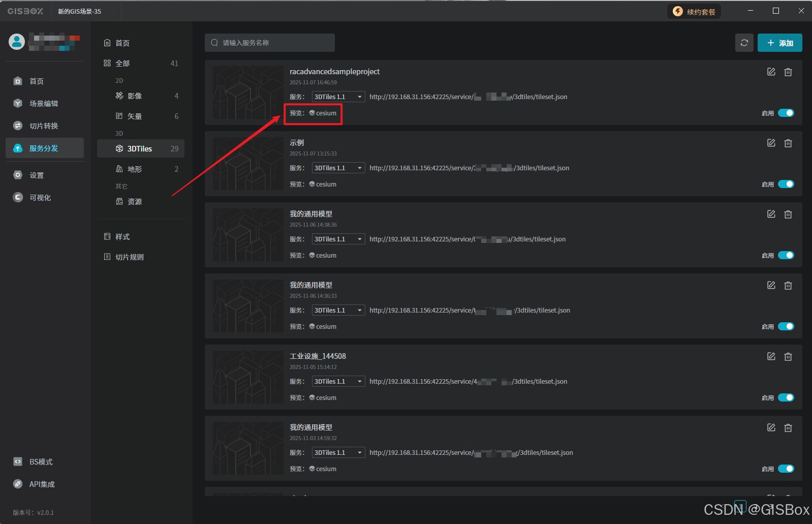
Task: Toggle 启用 for 我的通用模型 2025-11-03 14:59:32
Action: [x=786, y=469]
